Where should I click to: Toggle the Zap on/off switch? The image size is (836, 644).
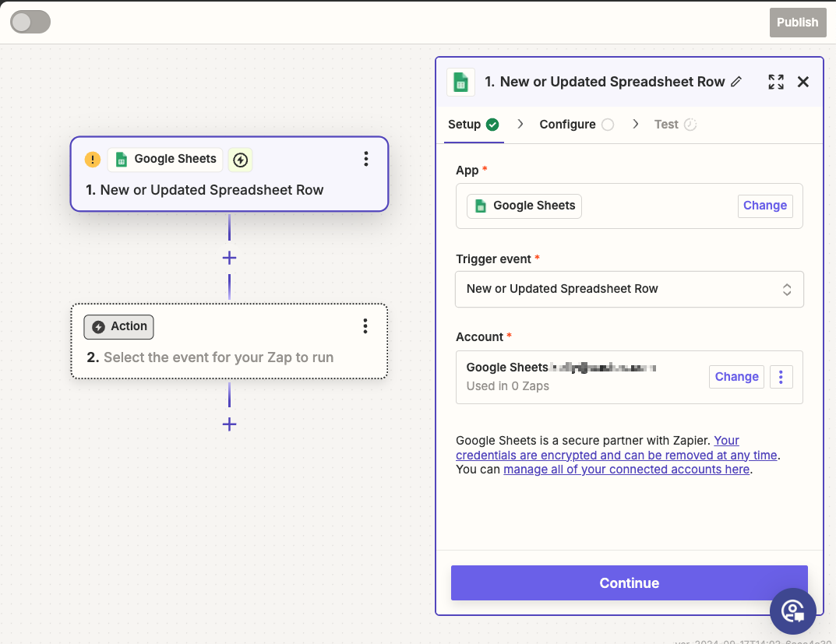(30, 23)
